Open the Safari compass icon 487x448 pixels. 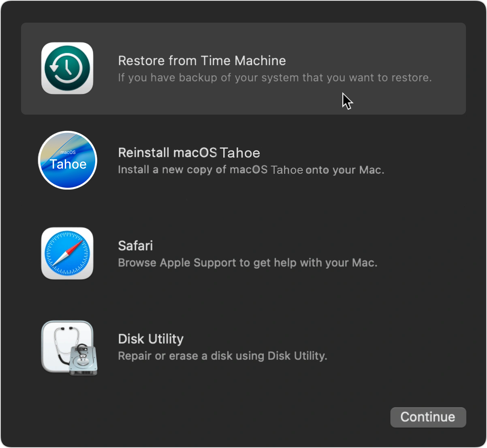(x=67, y=253)
